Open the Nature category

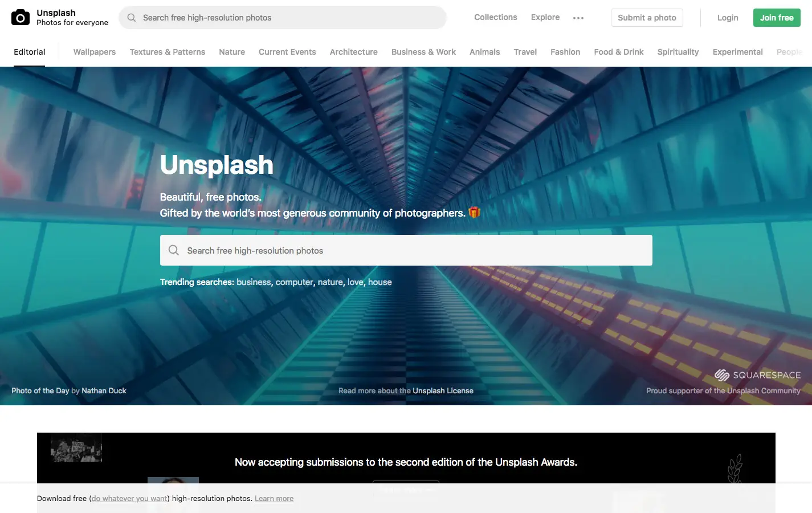[x=232, y=52]
